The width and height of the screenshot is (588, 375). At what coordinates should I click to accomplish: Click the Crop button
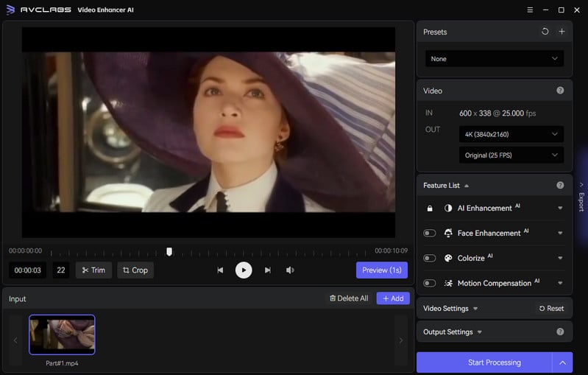coord(135,270)
